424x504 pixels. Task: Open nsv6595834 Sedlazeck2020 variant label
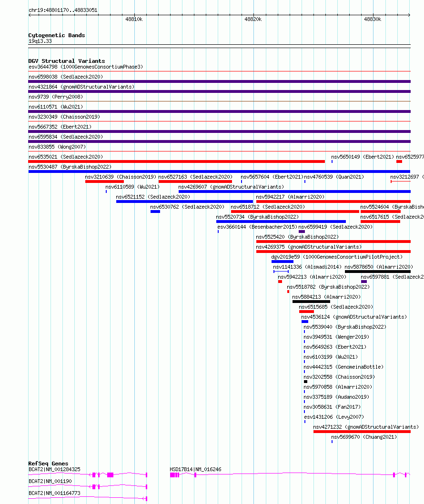click(x=66, y=137)
